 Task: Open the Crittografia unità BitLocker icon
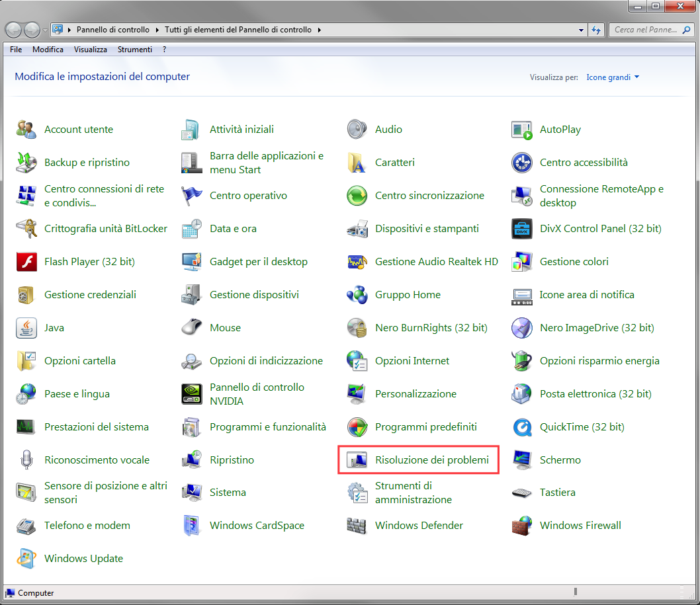(x=26, y=228)
